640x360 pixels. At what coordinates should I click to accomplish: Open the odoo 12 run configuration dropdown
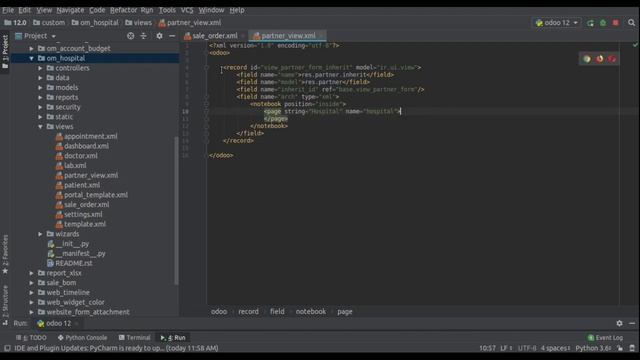coord(557,23)
